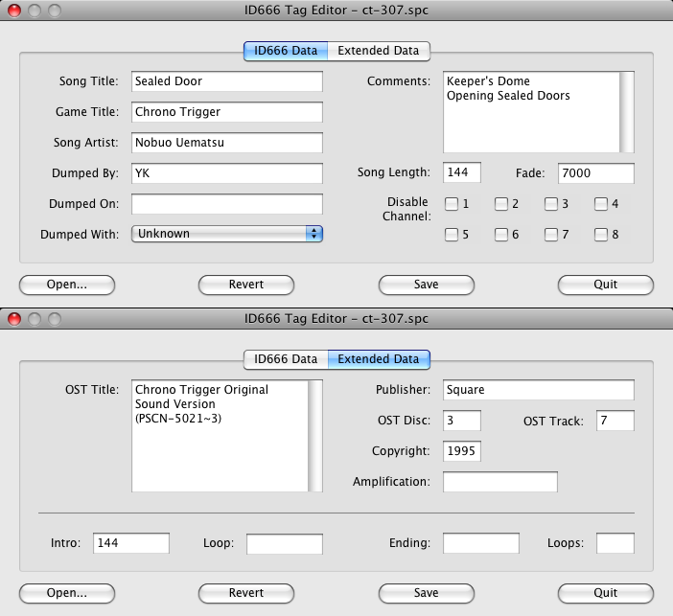Click the empty Ending field
Viewport: 673px width, 616px height.
click(x=481, y=543)
